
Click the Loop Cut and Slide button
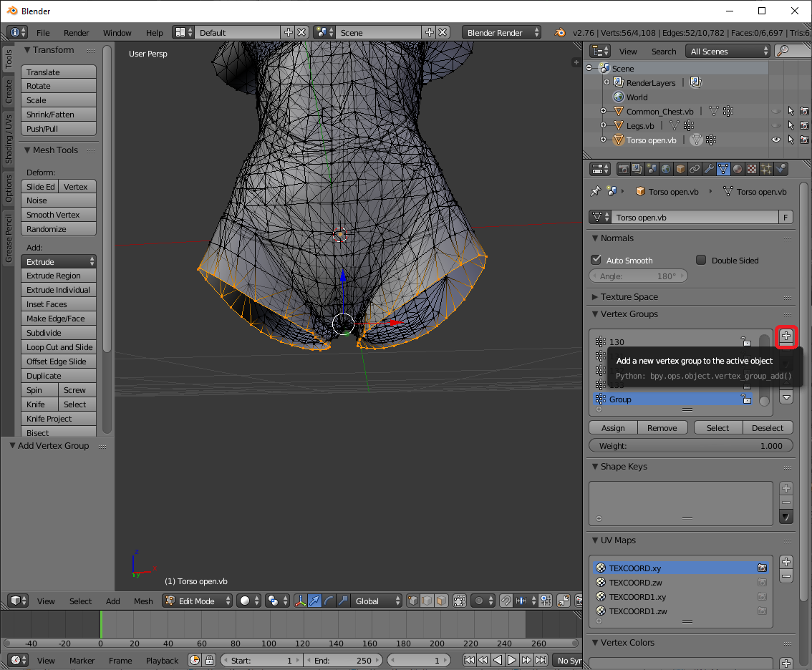[59, 347]
